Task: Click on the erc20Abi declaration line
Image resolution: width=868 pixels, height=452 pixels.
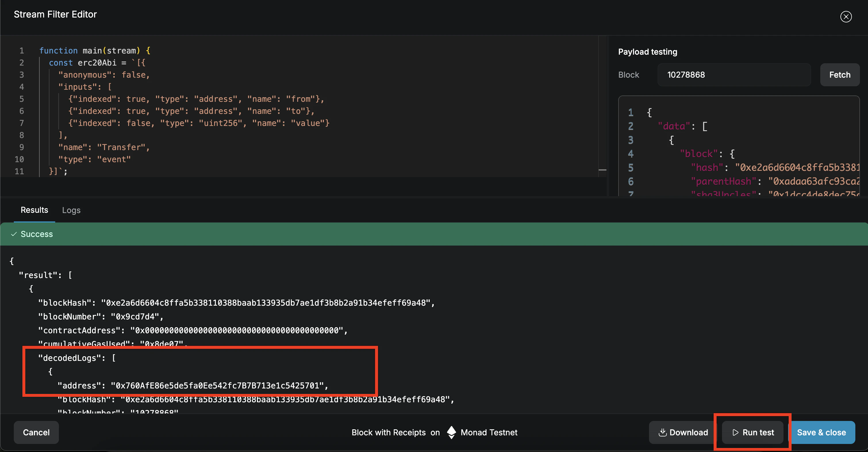Action: click(x=97, y=63)
